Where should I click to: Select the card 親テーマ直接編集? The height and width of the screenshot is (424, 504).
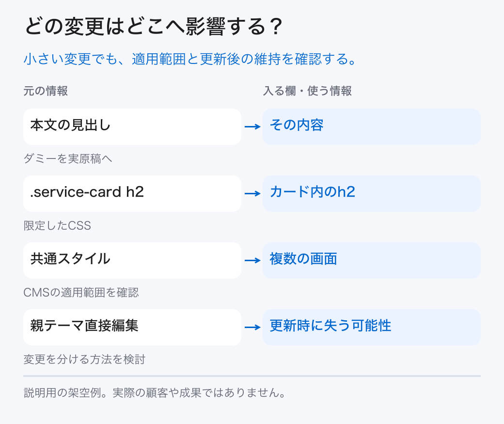click(132, 327)
